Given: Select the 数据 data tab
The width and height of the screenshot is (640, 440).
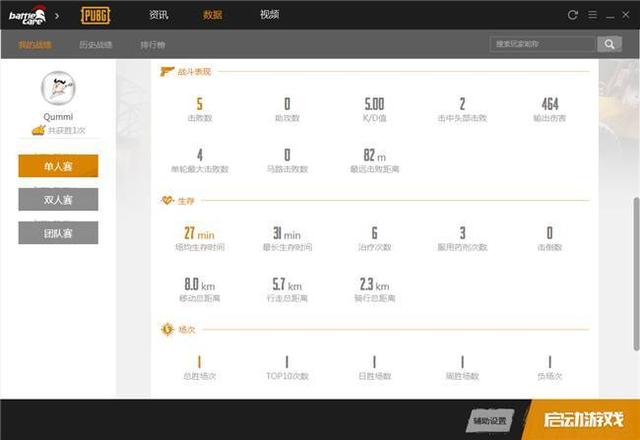Looking at the screenshot, I should [x=213, y=15].
